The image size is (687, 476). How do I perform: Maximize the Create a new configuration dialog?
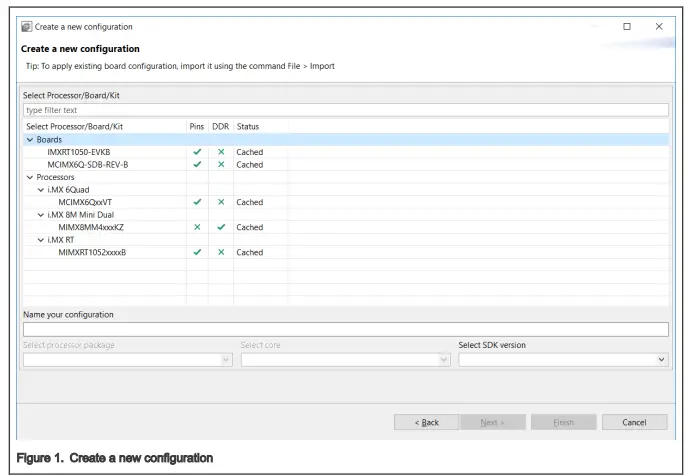pyautogui.click(x=627, y=27)
